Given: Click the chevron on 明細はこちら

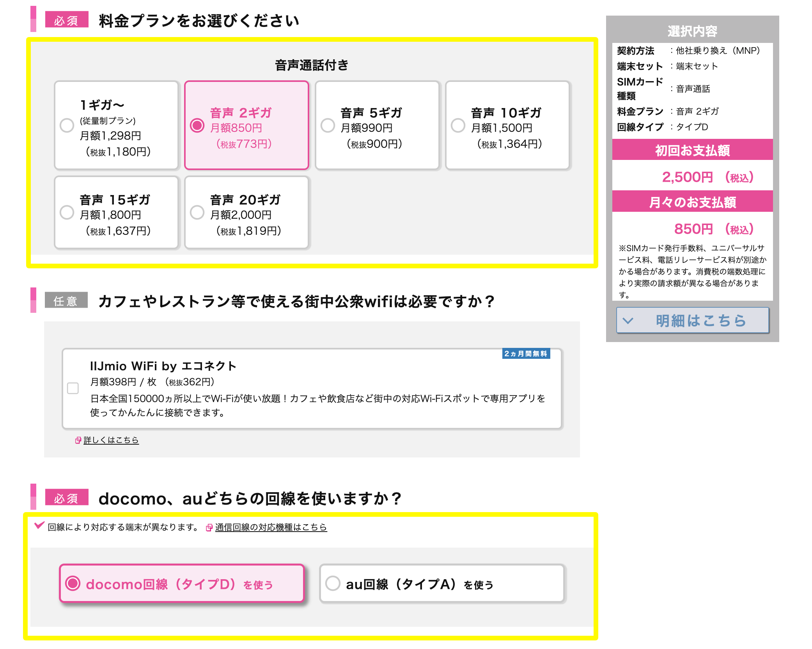Looking at the screenshot, I should coord(628,321).
